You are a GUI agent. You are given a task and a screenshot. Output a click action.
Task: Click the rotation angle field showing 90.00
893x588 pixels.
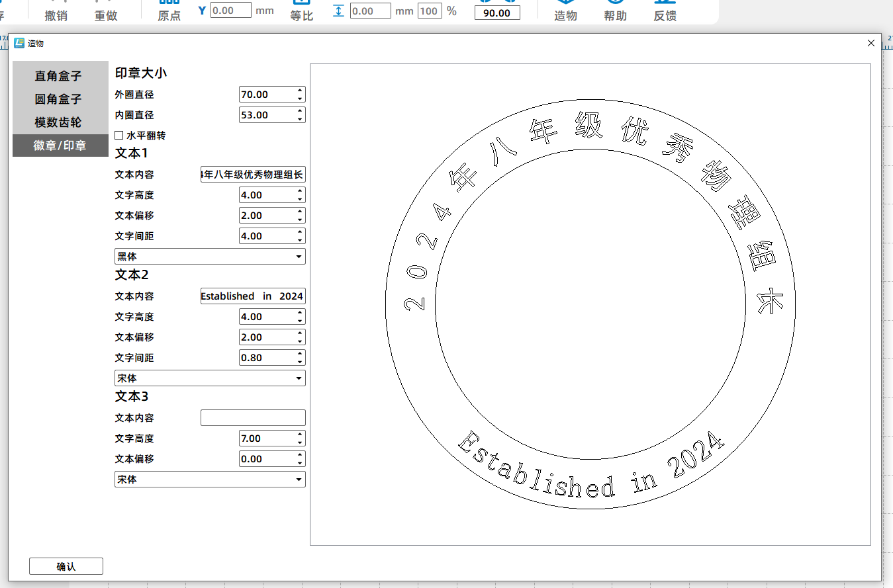point(497,13)
